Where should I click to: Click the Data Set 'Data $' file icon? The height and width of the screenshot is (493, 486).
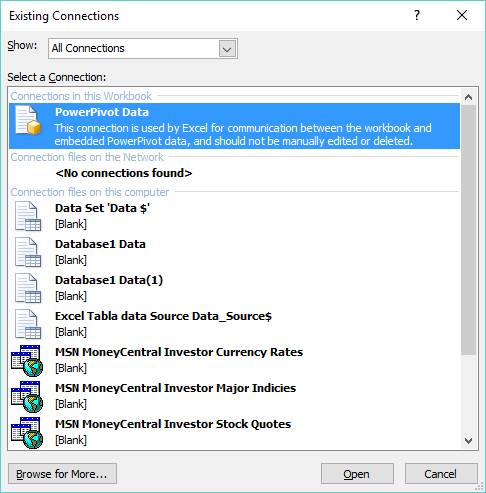(x=28, y=216)
